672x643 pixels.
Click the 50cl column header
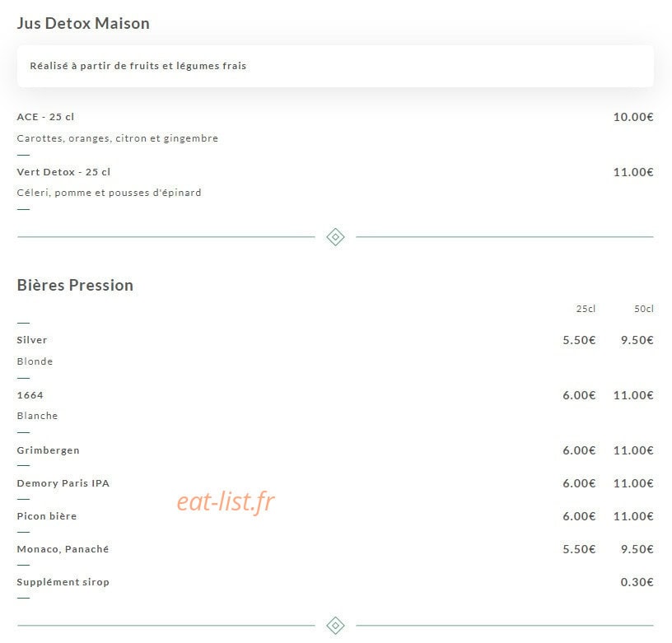(644, 309)
